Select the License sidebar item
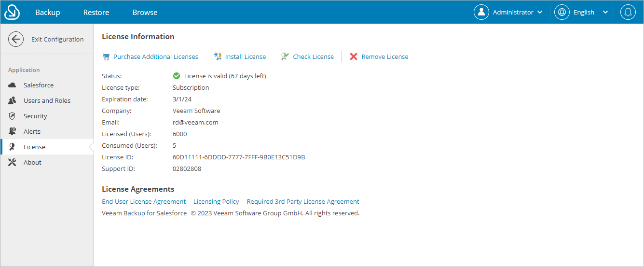The height and width of the screenshot is (267, 644). pyautogui.click(x=47, y=147)
